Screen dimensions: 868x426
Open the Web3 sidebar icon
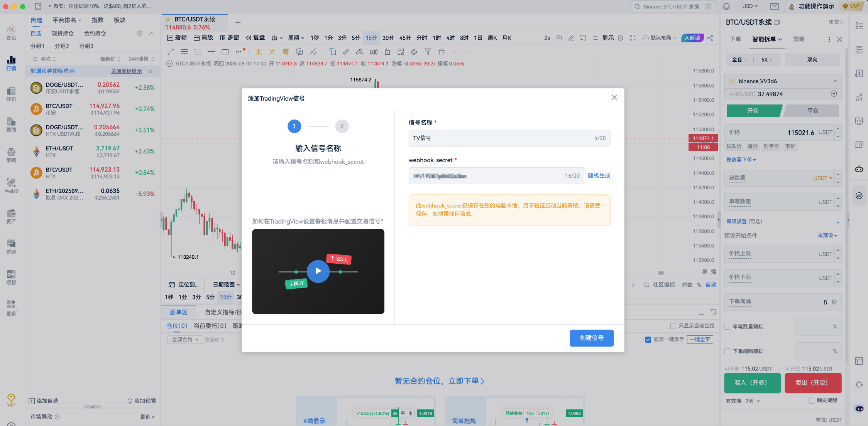[11, 185]
